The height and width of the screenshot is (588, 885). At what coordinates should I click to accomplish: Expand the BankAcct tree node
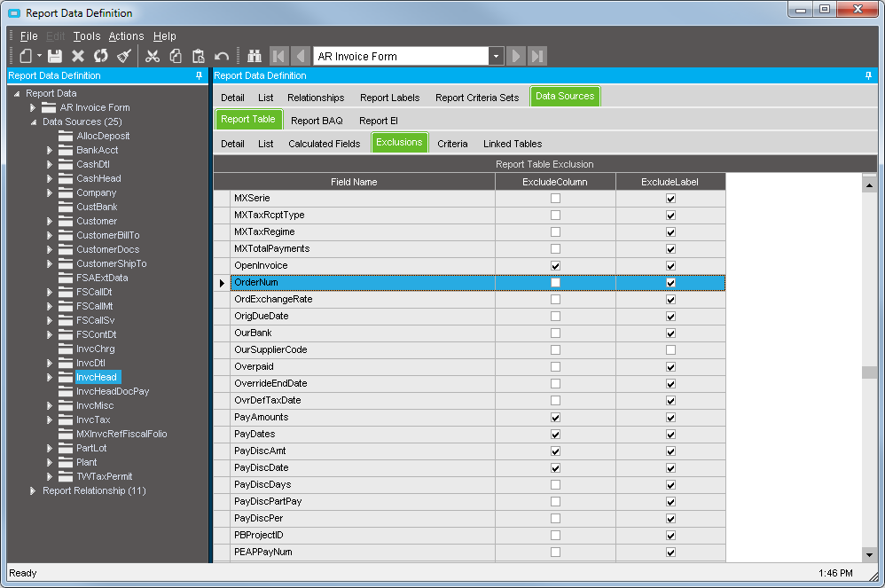50,150
